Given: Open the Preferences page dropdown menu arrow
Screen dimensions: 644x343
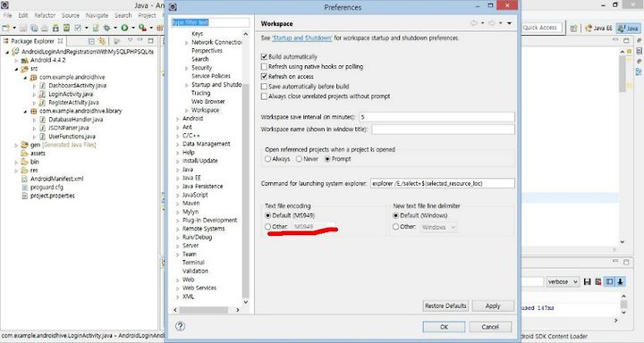Looking at the screenshot, I should pos(509,23).
